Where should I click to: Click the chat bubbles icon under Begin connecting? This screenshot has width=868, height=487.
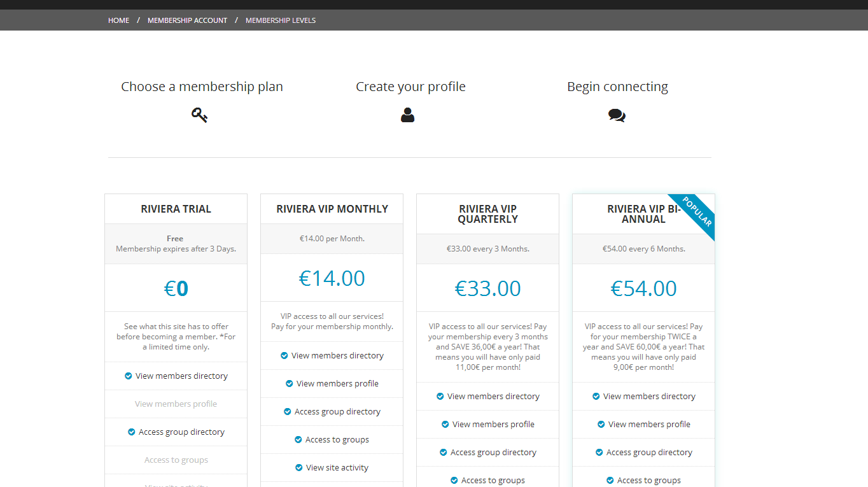[x=617, y=115]
